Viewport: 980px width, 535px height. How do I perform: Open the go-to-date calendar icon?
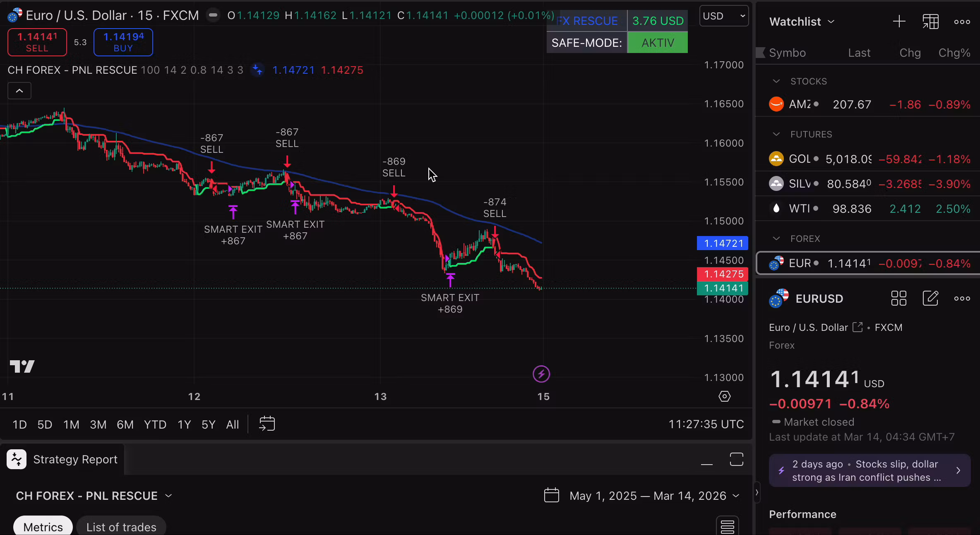[267, 424]
